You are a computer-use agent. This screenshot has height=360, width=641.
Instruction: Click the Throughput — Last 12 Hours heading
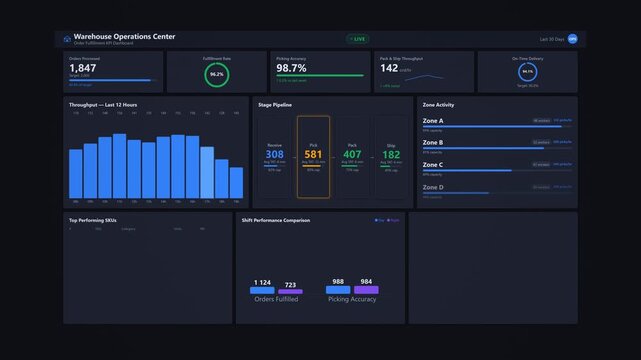tap(103, 105)
